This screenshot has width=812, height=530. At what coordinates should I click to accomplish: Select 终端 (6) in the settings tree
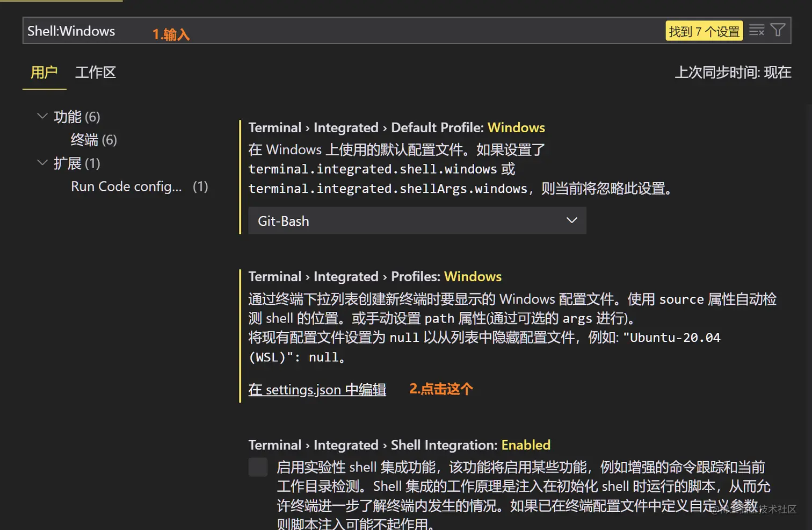93,140
